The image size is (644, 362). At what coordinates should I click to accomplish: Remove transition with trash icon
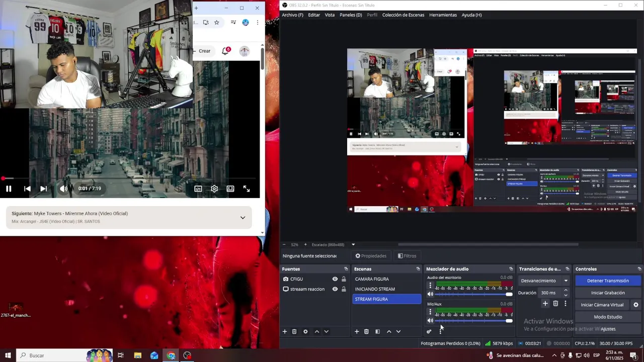[x=555, y=304]
